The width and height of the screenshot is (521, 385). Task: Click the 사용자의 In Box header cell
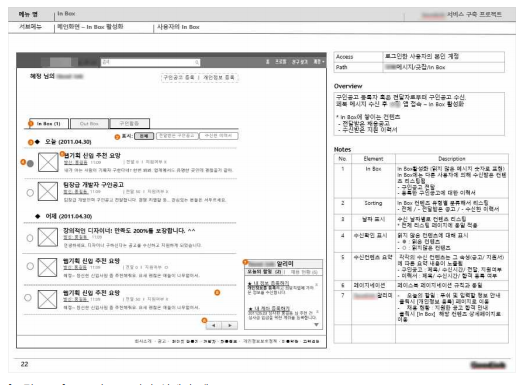click(178, 27)
